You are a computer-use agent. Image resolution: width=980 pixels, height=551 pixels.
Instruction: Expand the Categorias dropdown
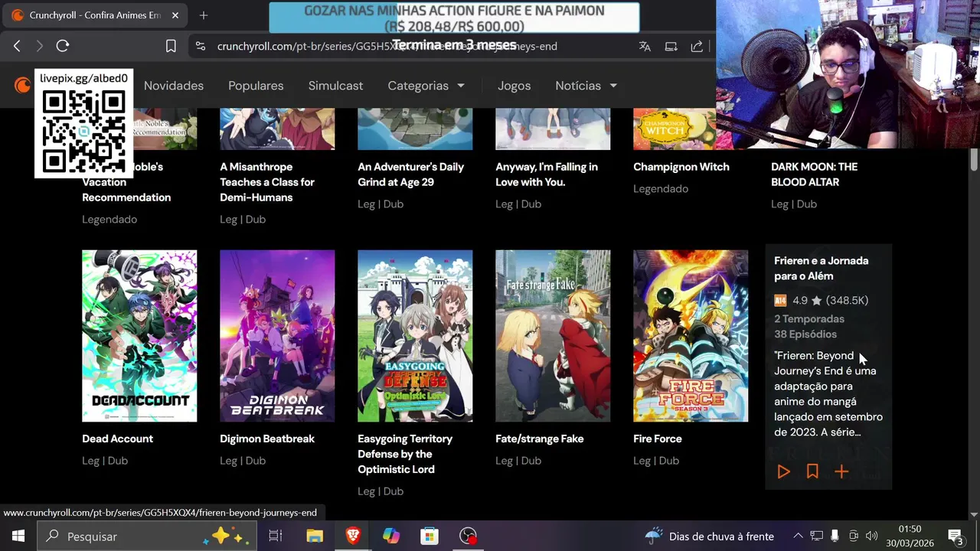(426, 86)
